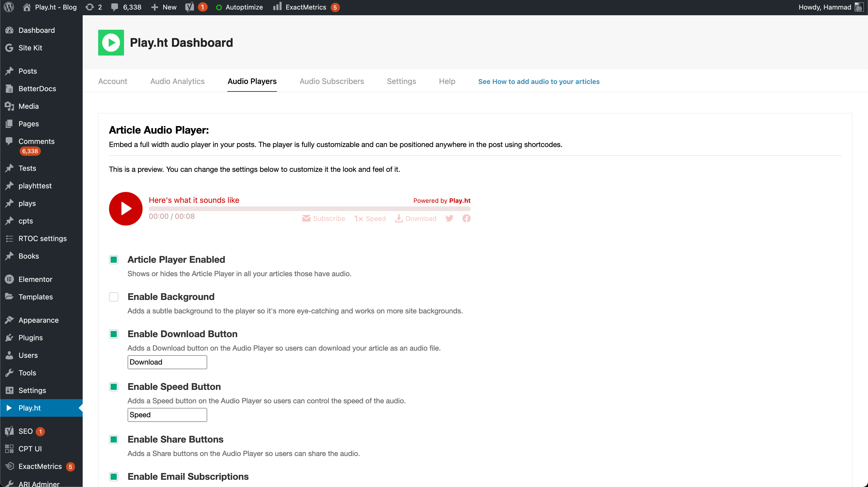The image size is (868, 487).
Task: Click the audio player progress bar
Action: click(x=309, y=209)
